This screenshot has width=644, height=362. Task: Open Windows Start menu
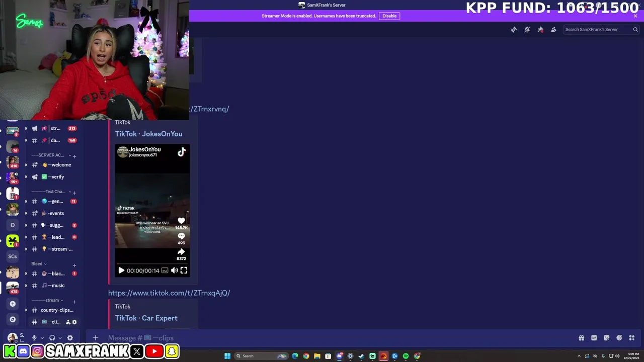pyautogui.click(x=227, y=356)
